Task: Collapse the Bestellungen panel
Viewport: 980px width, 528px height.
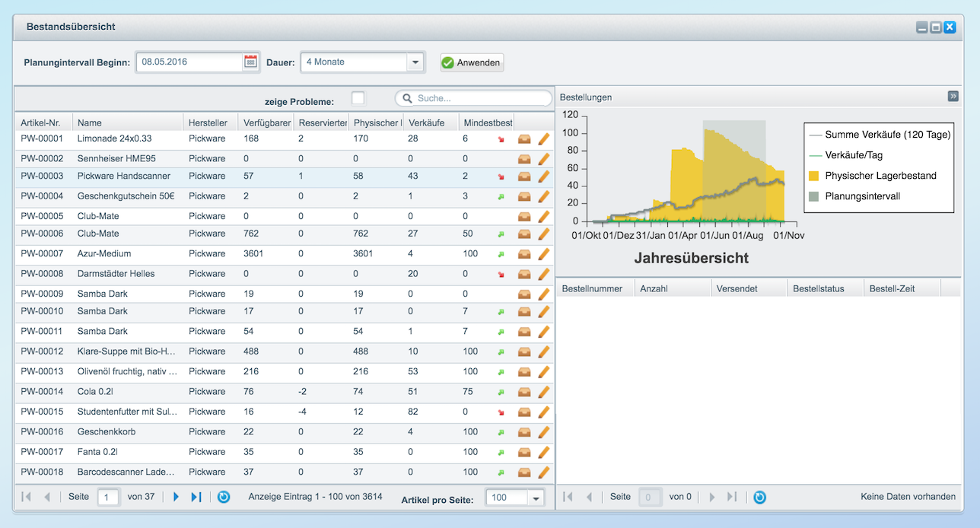Action: [953, 97]
